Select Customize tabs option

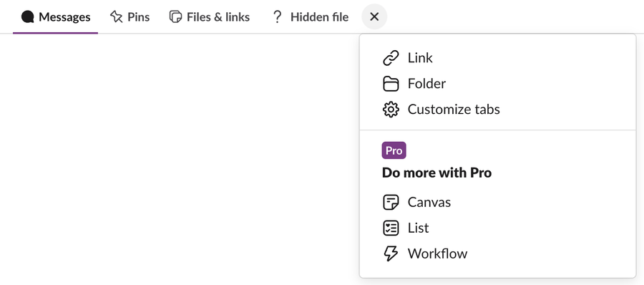(x=498, y=110)
